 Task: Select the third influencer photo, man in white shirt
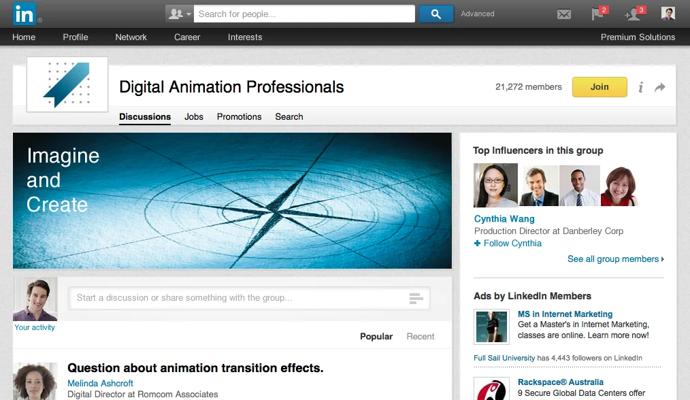[x=580, y=186]
